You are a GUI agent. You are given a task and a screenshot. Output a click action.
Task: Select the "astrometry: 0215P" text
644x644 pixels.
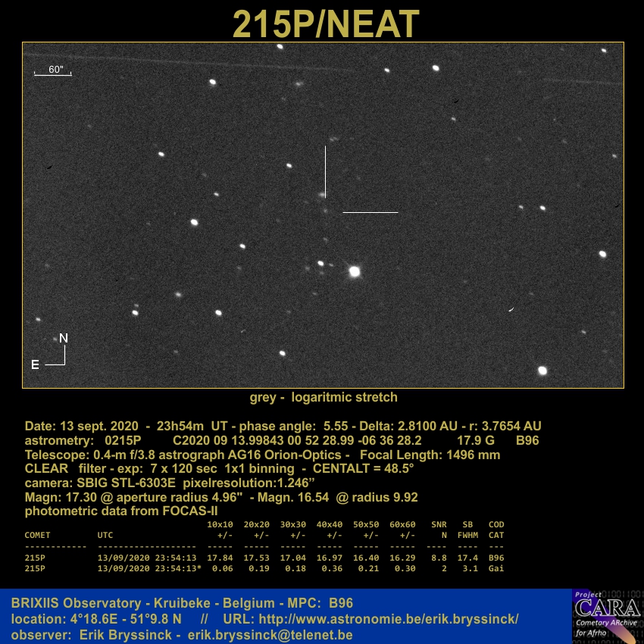(x=83, y=440)
